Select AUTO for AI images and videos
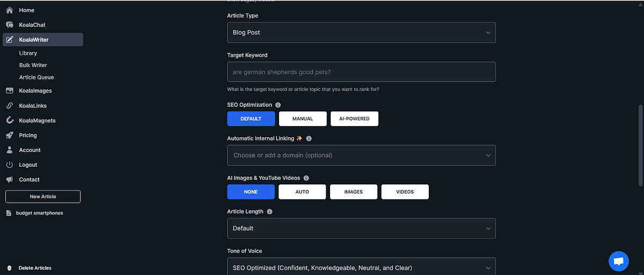 pyautogui.click(x=302, y=192)
